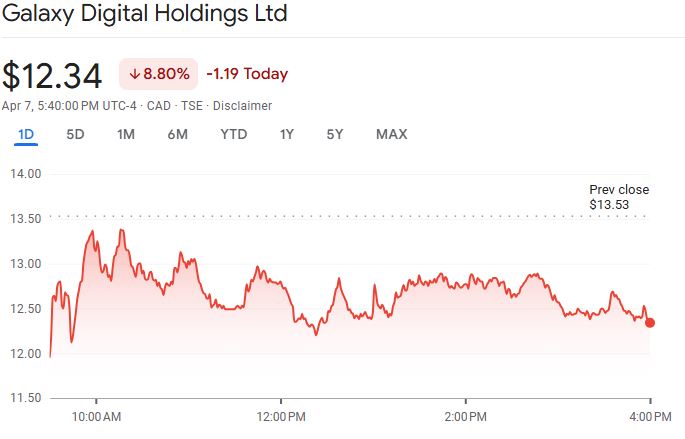The width and height of the screenshot is (685, 439).
Task: Select the YTD range tab
Action: pos(233,134)
